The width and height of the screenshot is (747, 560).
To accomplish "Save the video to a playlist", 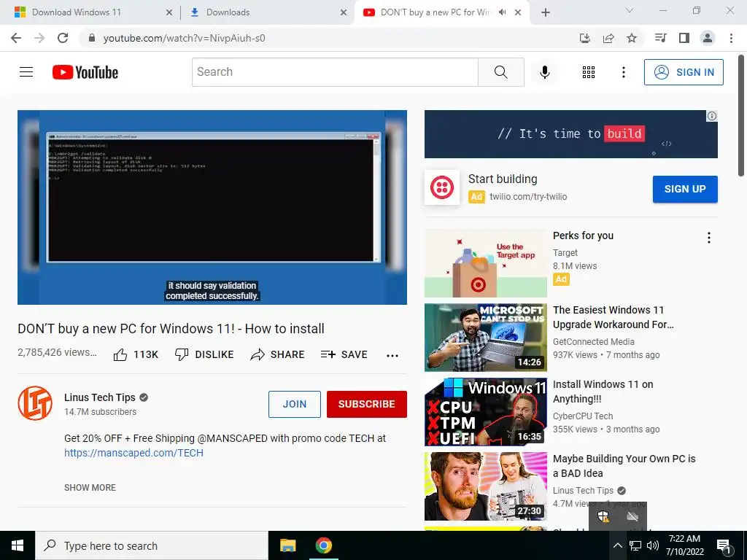I will (344, 355).
